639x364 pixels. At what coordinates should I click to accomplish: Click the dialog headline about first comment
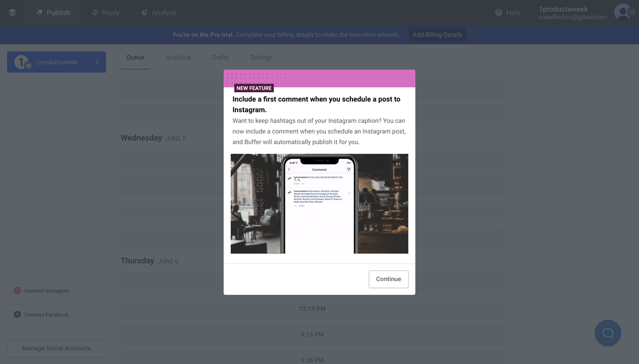tap(316, 104)
